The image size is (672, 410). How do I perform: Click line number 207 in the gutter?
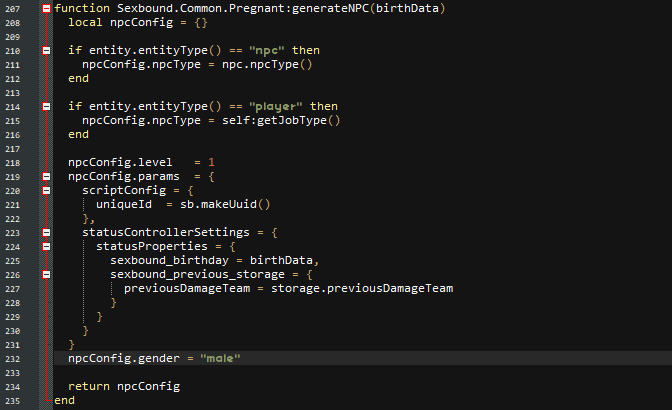12,9
